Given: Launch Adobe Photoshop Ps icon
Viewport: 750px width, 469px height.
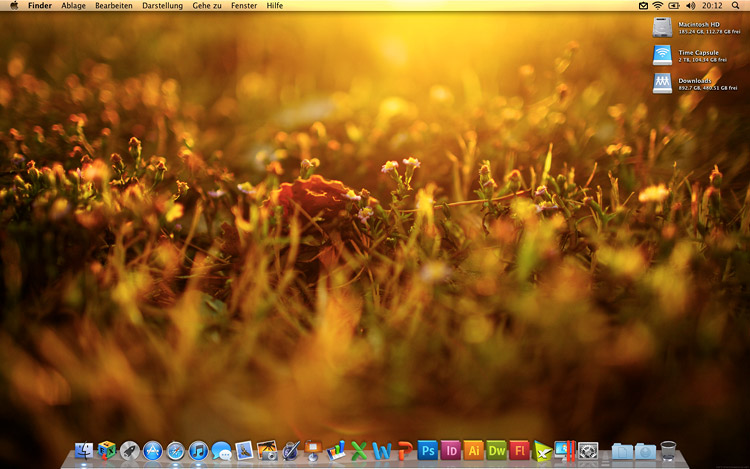Looking at the screenshot, I should [x=428, y=450].
